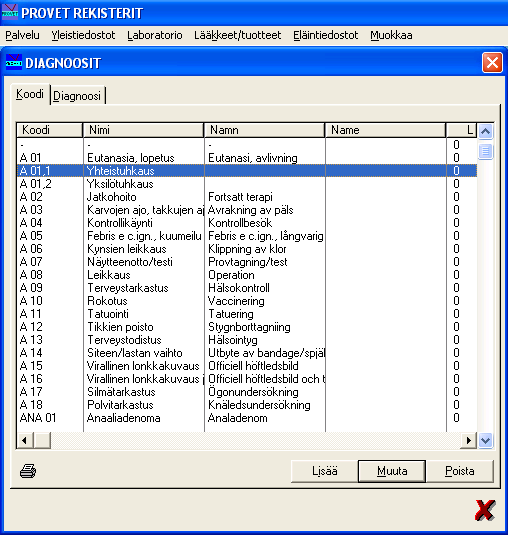Select row A 01 Eutanasia, lopetus
The width and height of the screenshot is (508, 535).
(x=247, y=158)
